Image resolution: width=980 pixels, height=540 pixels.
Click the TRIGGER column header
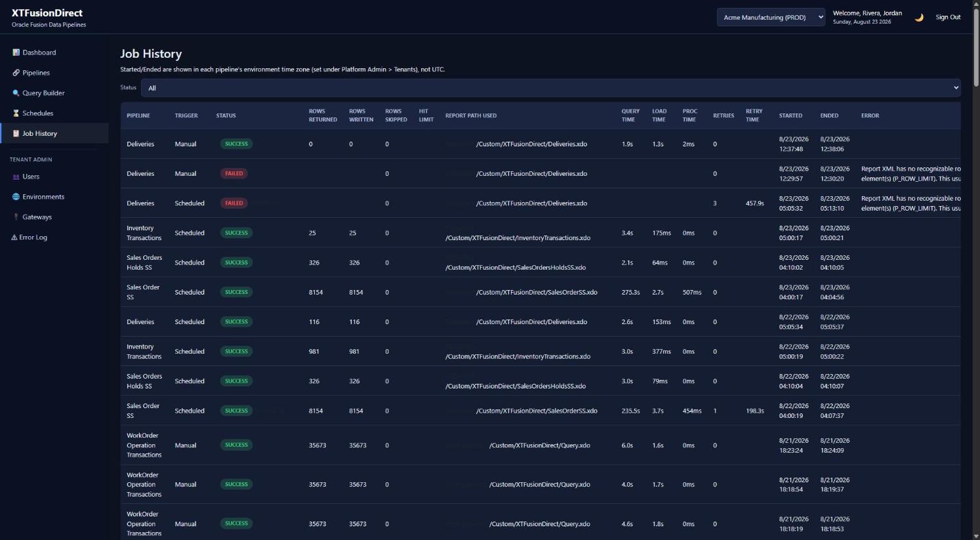[186, 115]
